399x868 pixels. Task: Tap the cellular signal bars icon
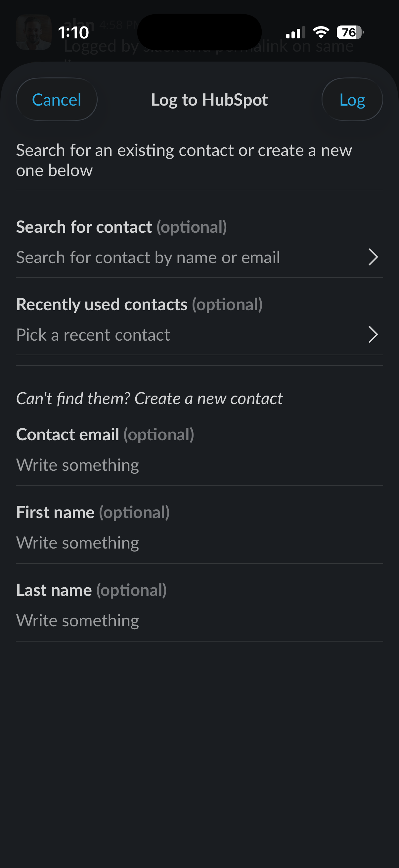pos(295,33)
